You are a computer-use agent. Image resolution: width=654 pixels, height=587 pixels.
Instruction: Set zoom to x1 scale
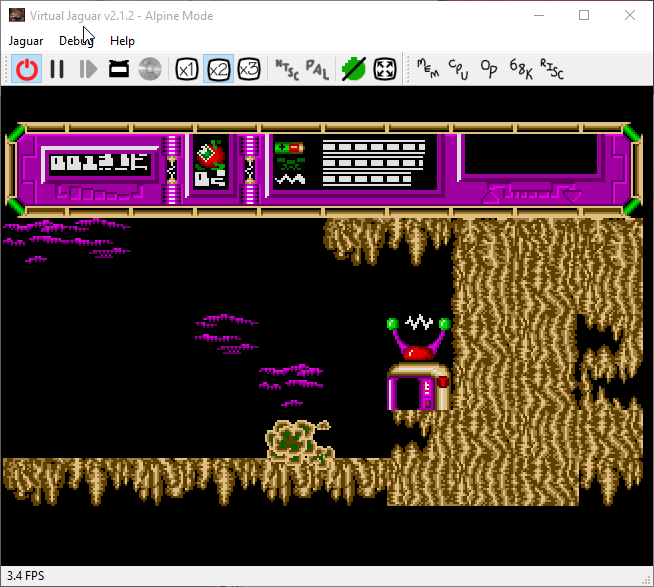pos(186,69)
